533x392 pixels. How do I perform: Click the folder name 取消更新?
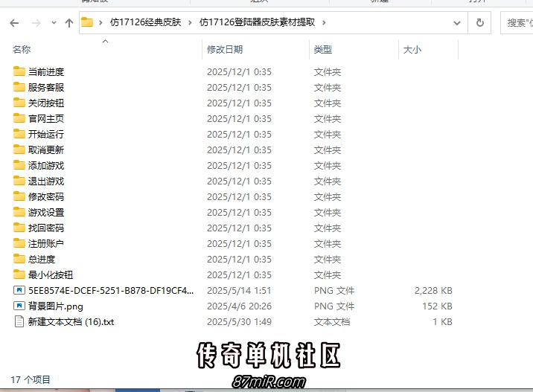coord(46,150)
